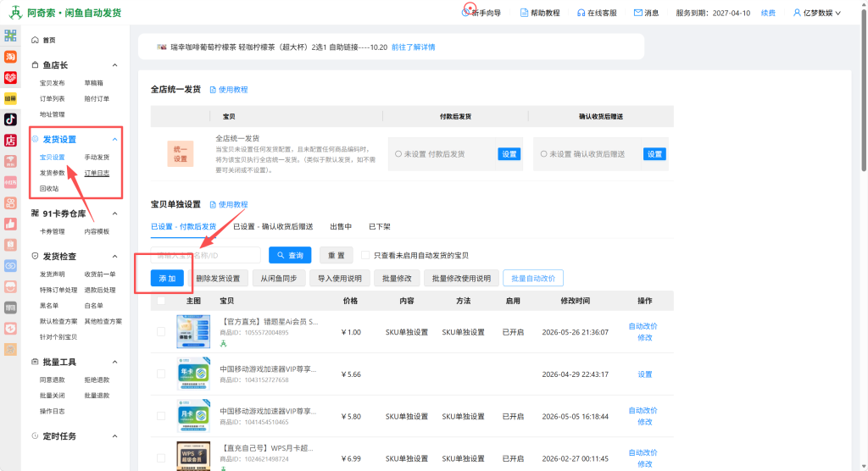Open 黑名单 in the sidebar
This screenshot has width=868, height=471.
48,306
